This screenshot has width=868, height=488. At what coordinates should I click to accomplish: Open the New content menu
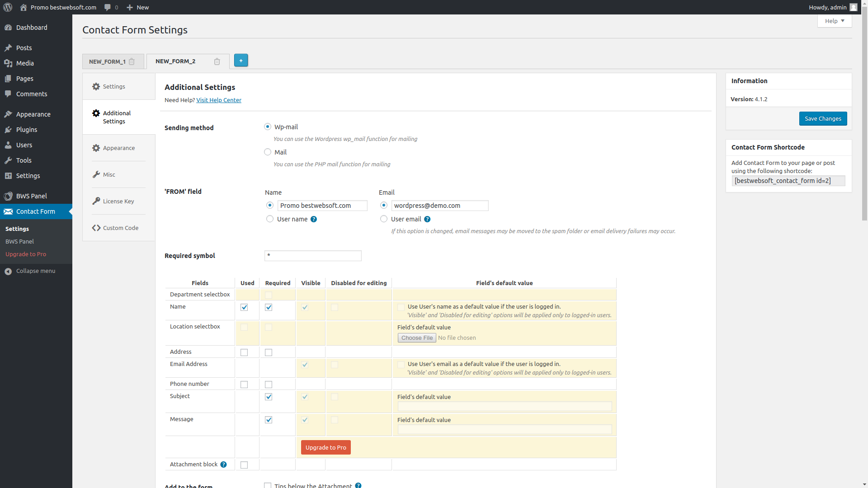pyautogui.click(x=137, y=7)
